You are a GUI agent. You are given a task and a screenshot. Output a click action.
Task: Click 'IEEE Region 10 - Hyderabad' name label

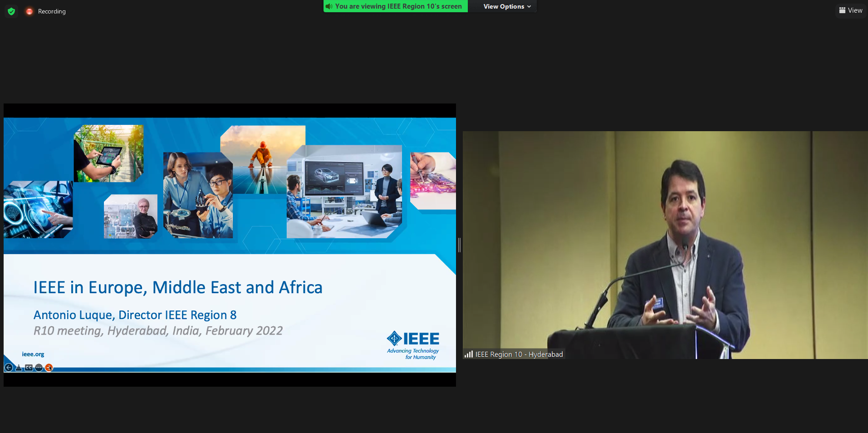click(519, 354)
